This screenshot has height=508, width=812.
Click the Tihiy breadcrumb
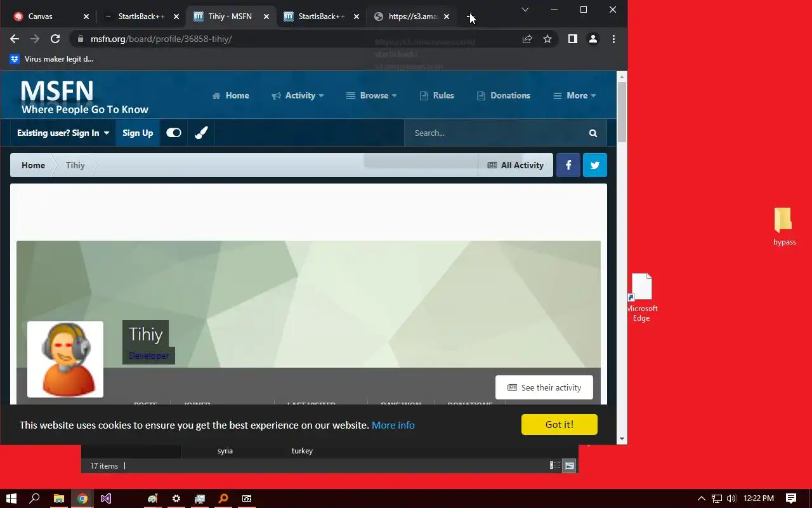point(75,165)
